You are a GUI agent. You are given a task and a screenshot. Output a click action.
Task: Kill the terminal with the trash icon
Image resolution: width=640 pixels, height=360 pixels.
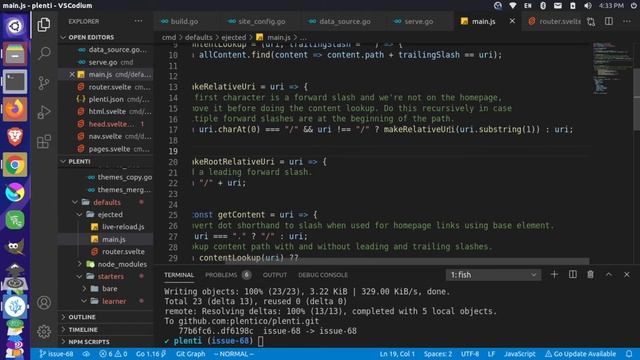click(x=590, y=275)
